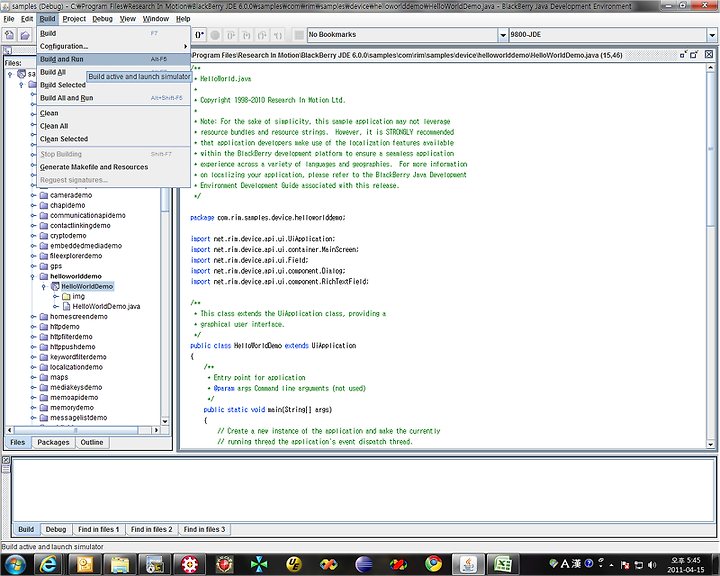720x576 pixels.
Task: Select Clean menu entry
Action: coord(113,113)
